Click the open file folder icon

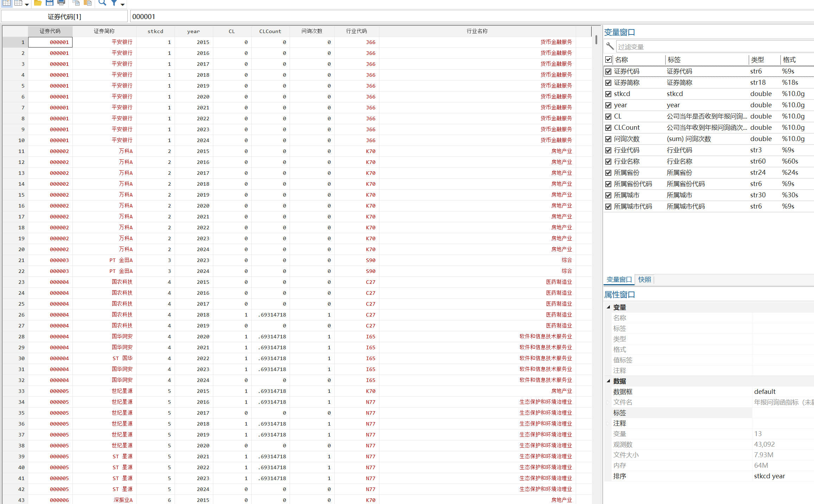pos(38,3)
